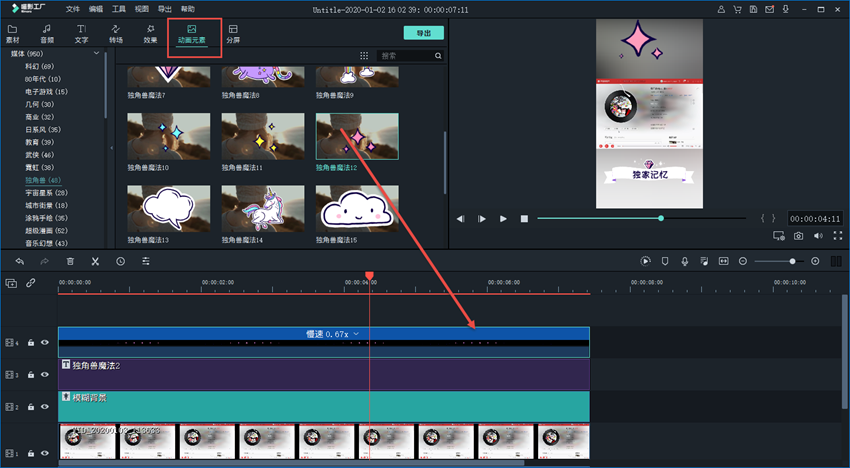Stop the preview playback
The width and height of the screenshot is (850, 468).
coord(524,219)
